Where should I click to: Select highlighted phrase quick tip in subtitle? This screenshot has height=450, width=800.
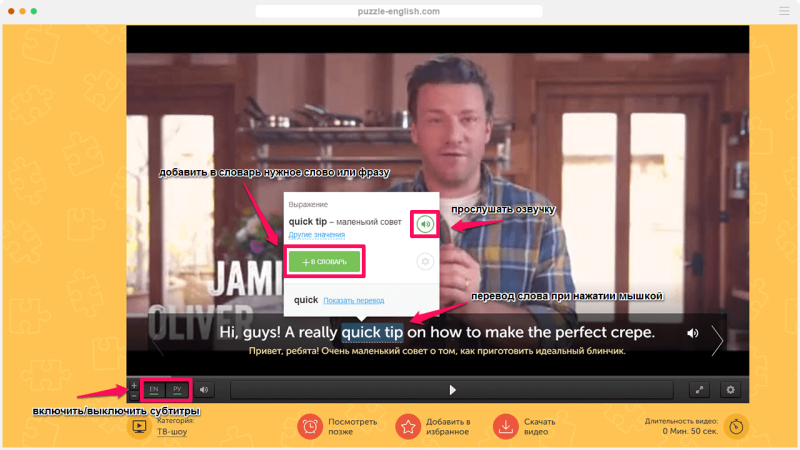coord(372,333)
